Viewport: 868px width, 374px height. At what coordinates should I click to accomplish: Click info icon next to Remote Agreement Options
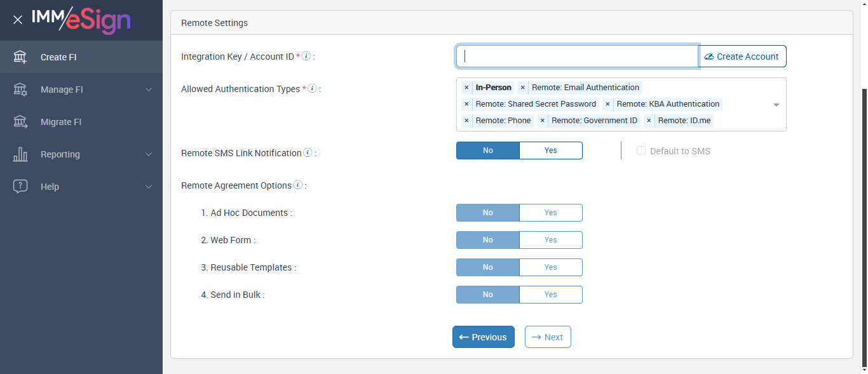pos(297,185)
